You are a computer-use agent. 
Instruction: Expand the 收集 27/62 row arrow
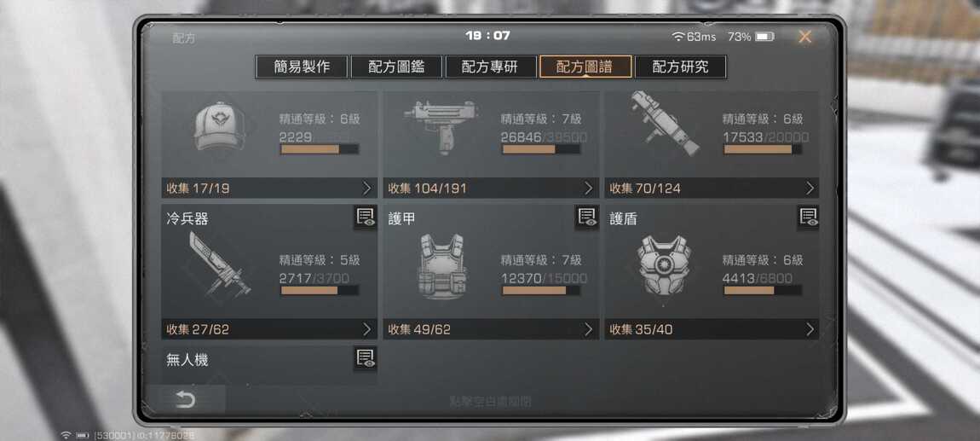pos(366,329)
